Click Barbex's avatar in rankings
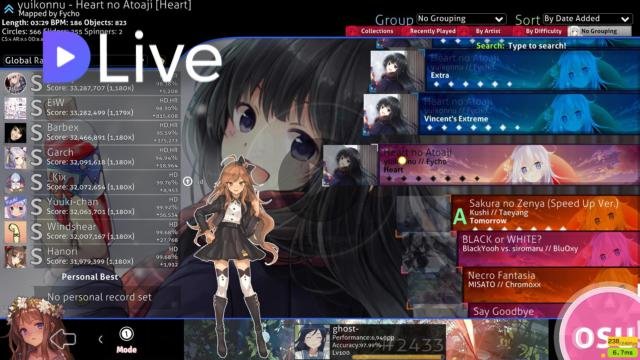Screen dimensions: 640x360 16,133
